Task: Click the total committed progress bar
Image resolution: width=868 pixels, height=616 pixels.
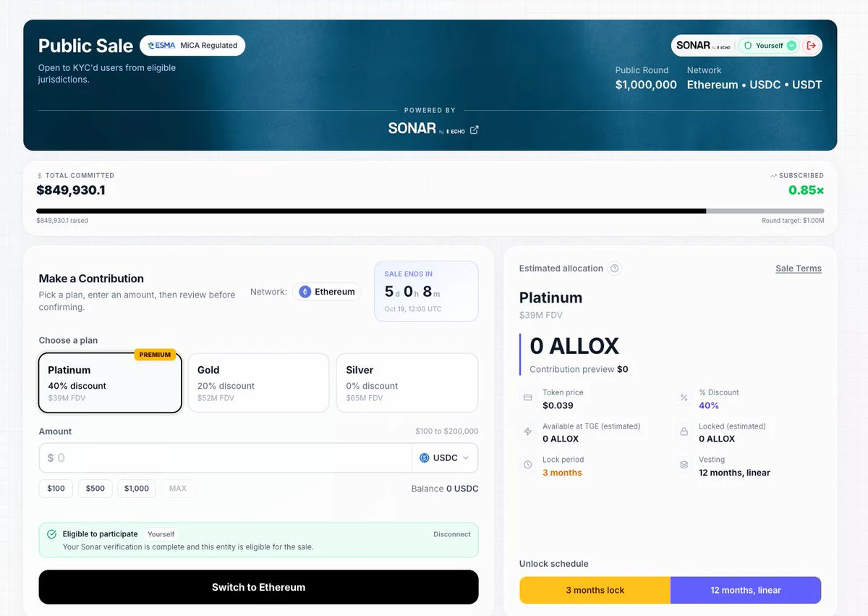Action: click(x=430, y=211)
